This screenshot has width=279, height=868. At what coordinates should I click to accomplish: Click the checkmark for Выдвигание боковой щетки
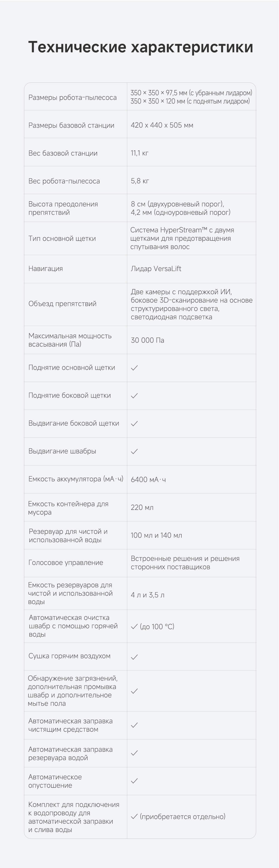point(134,424)
